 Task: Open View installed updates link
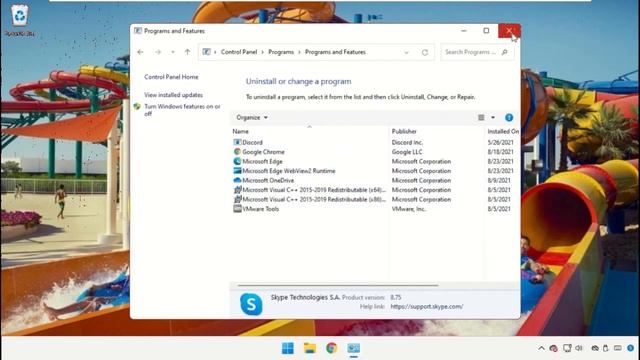coord(173,95)
